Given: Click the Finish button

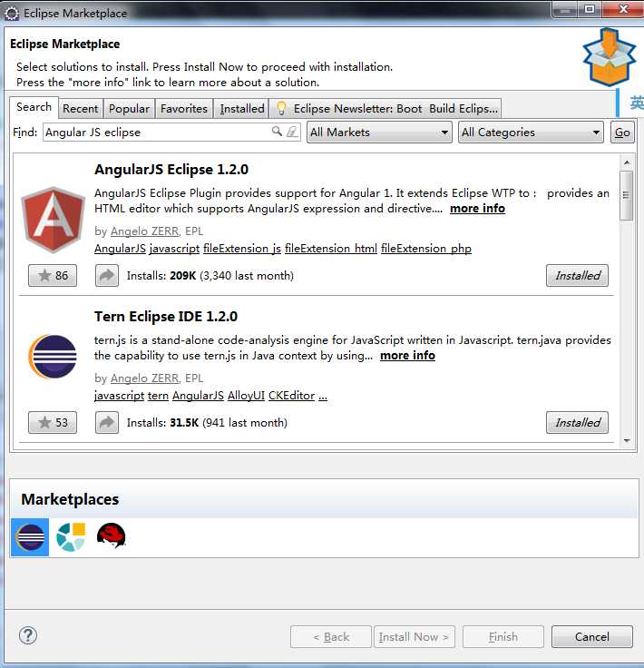Looking at the screenshot, I should click(x=503, y=636).
